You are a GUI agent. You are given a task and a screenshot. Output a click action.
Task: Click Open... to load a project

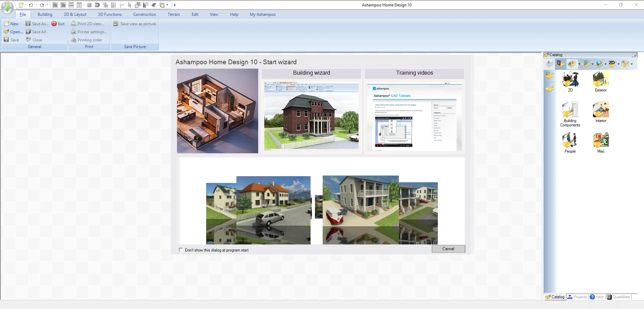13,32
